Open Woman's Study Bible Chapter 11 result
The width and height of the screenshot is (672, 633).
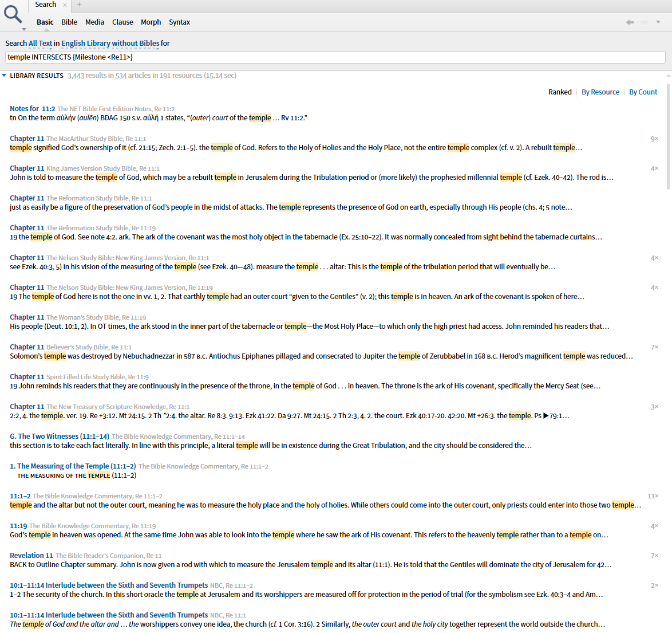(x=27, y=317)
